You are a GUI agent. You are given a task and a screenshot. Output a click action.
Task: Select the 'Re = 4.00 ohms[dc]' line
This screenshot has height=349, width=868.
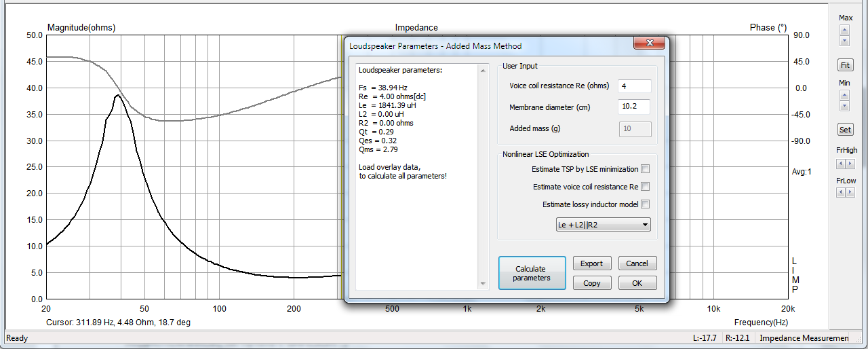click(x=392, y=96)
